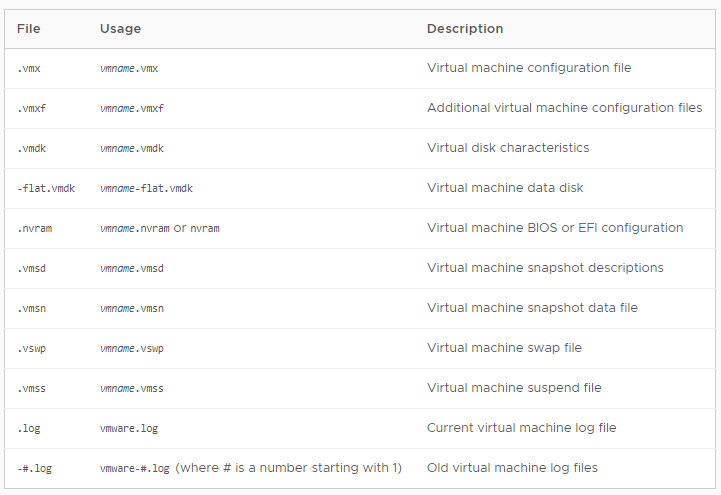721x495 pixels.
Task: Click the Virtual machine swap file description
Action: 504,347
